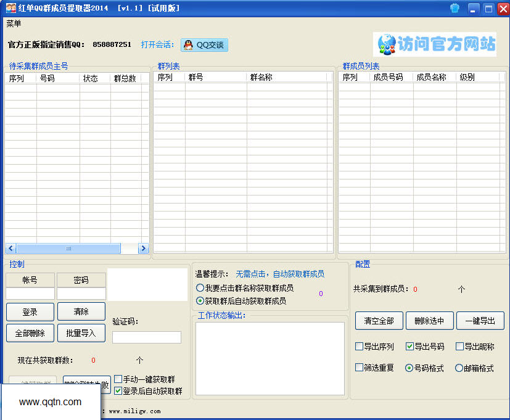Click the 全部删除 button
This screenshot has height=420, width=510.
30,333
